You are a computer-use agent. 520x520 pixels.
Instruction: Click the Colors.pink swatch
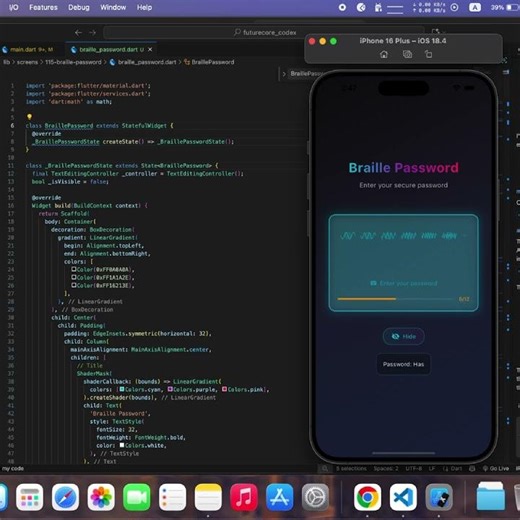tap(224, 389)
